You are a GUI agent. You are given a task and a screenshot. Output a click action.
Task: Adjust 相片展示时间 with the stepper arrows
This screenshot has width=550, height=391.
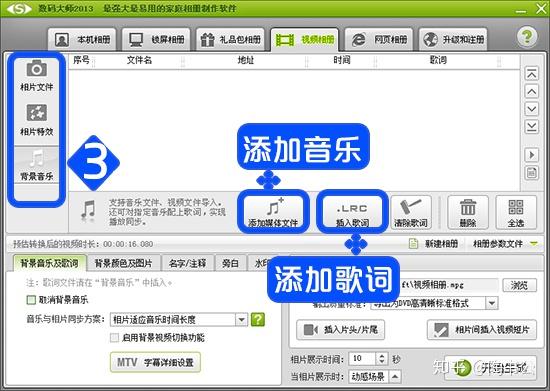(x=382, y=358)
